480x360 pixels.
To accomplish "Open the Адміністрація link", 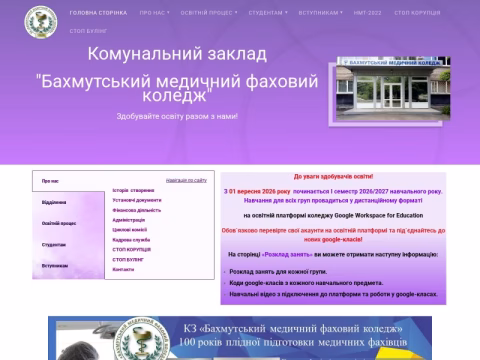I will (x=129, y=220).
